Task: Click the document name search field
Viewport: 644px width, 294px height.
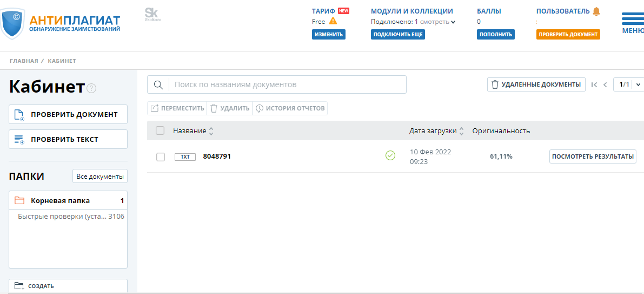Action: pyautogui.click(x=287, y=84)
